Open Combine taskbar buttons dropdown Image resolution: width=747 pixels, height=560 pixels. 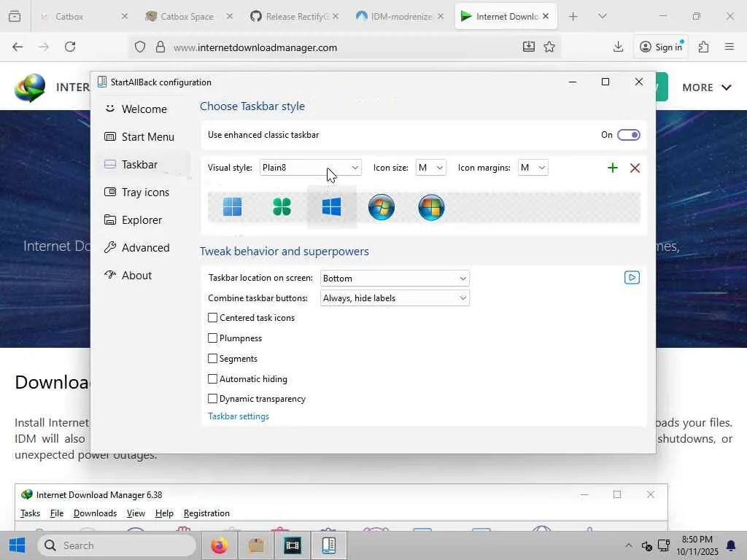(x=395, y=298)
